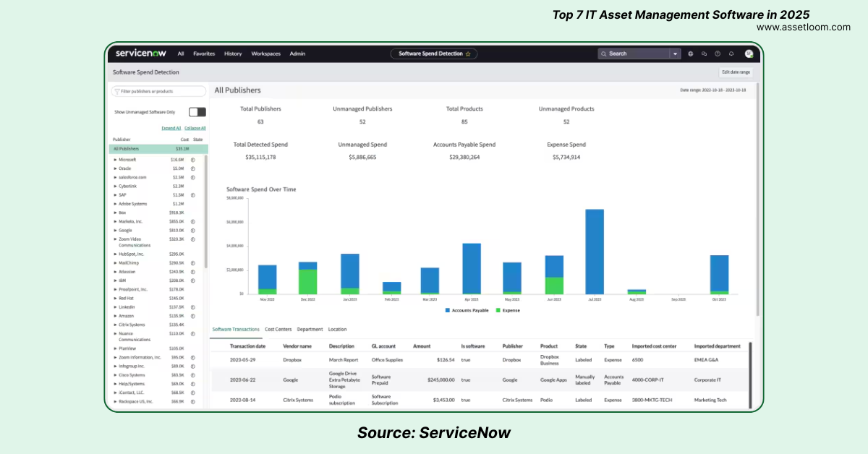868x454 pixels.
Task: Click the Edit date range button
Action: [736, 72]
